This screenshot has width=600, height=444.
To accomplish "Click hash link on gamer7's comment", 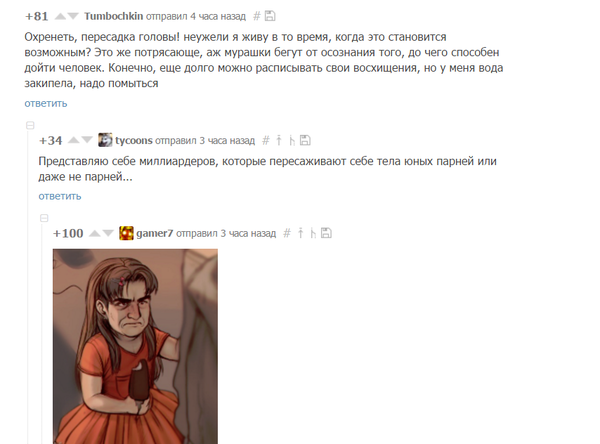I will point(287,233).
